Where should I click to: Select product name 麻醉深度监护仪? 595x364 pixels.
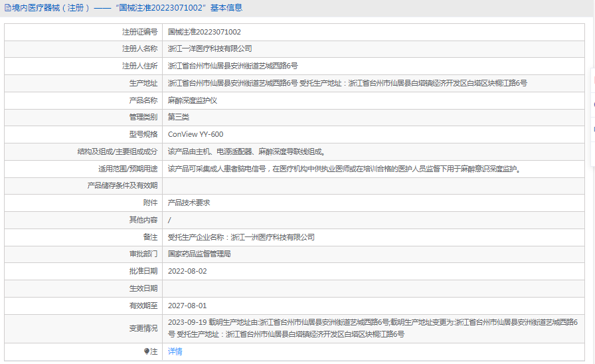[x=193, y=100]
